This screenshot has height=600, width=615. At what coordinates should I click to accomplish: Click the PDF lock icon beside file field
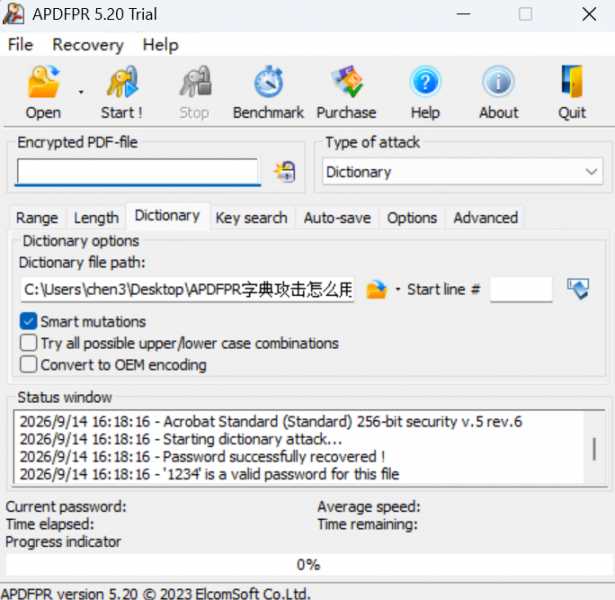click(x=285, y=171)
